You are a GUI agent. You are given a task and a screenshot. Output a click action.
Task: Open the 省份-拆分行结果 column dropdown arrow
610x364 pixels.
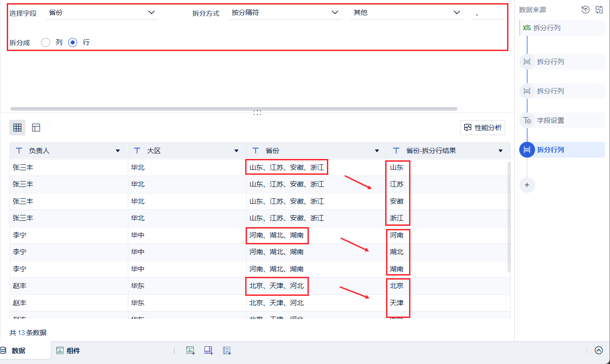(x=500, y=151)
